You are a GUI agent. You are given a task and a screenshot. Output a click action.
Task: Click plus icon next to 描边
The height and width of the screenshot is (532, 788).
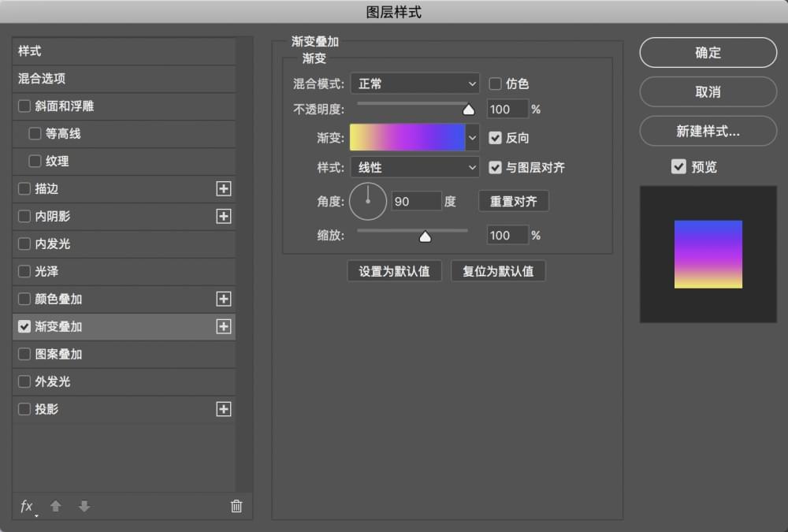click(x=224, y=188)
